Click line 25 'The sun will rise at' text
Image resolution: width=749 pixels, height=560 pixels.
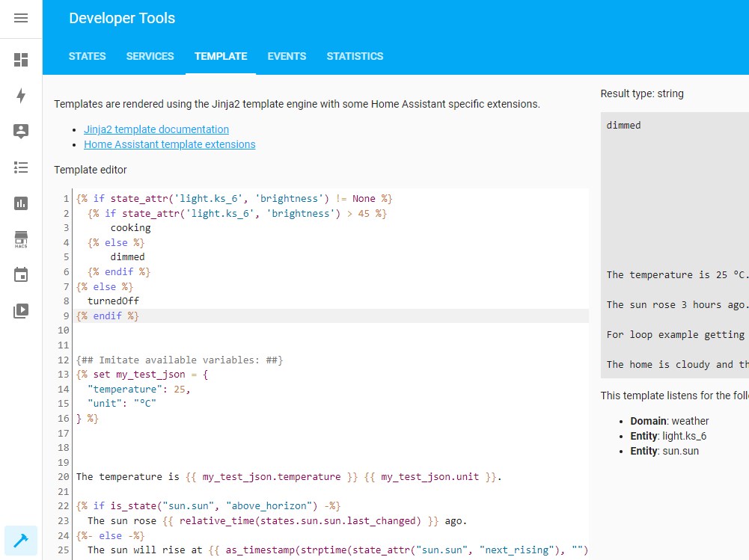pyautogui.click(x=337, y=550)
